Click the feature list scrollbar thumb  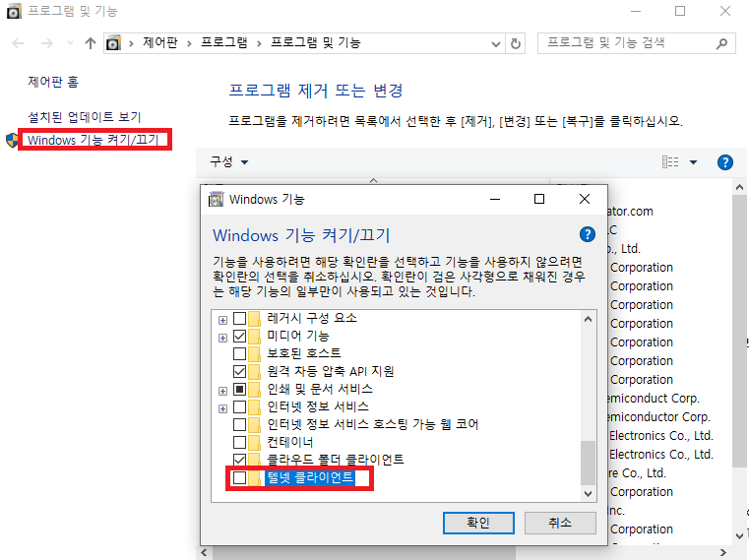click(588, 463)
